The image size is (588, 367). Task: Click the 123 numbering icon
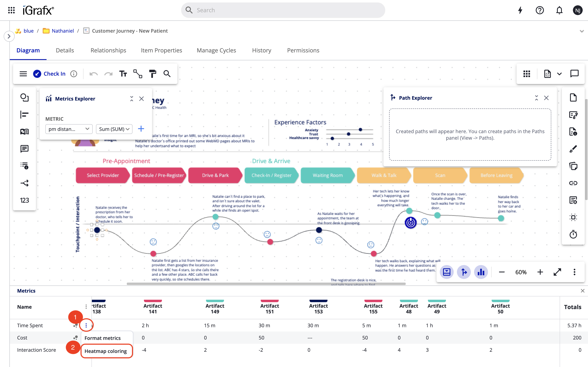coord(24,200)
